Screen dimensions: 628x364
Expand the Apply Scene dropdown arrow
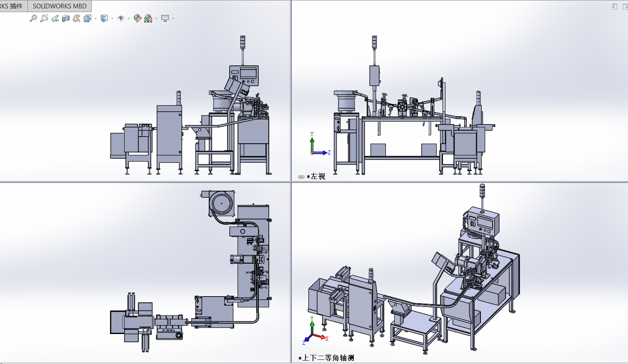coord(156,18)
